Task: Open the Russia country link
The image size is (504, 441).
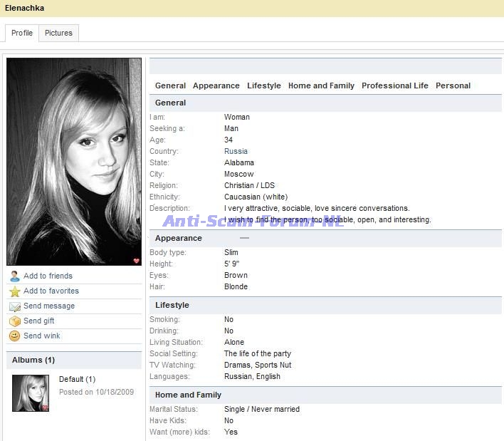Action: coord(236,151)
